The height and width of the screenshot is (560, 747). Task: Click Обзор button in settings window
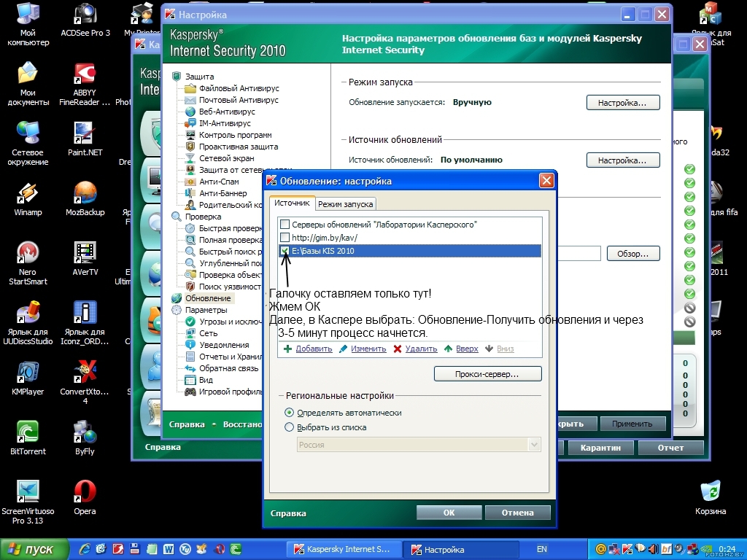pos(633,254)
